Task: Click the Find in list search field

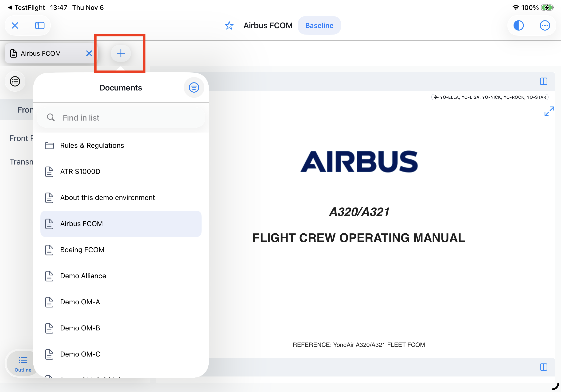Action: click(x=121, y=118)
